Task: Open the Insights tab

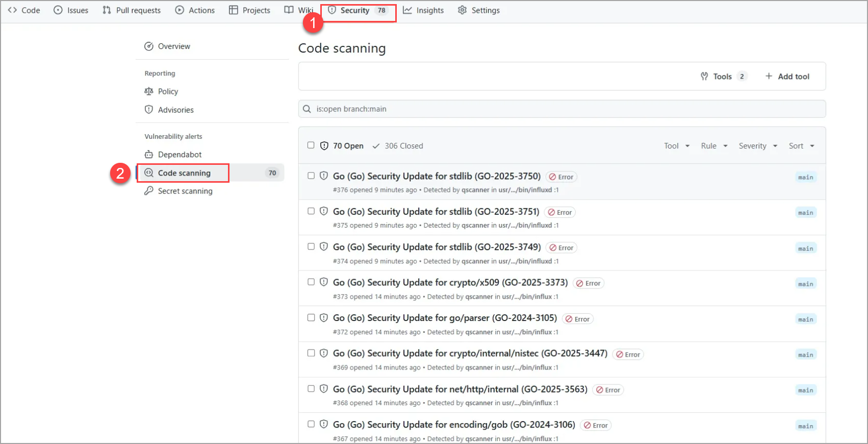Action: pyautogui.click(x=423, y=10)
